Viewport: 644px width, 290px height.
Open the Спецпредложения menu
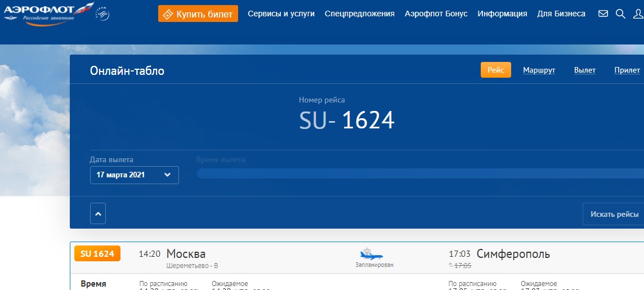359,14
